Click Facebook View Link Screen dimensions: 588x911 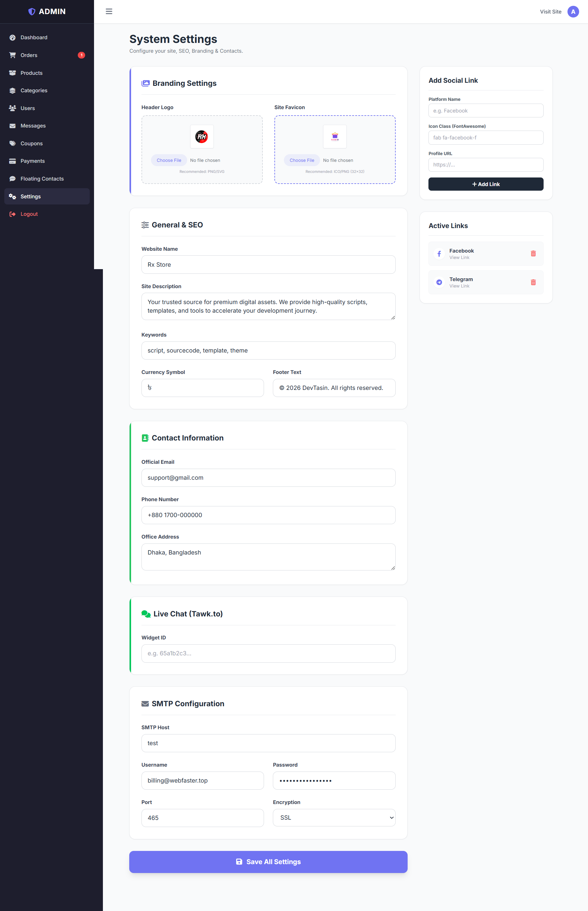tap(459, 257)
